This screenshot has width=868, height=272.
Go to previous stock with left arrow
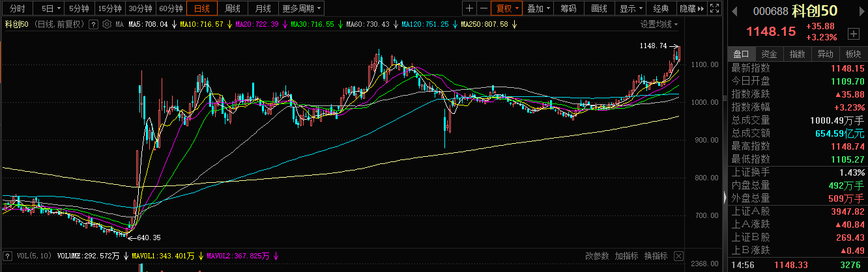733,10
